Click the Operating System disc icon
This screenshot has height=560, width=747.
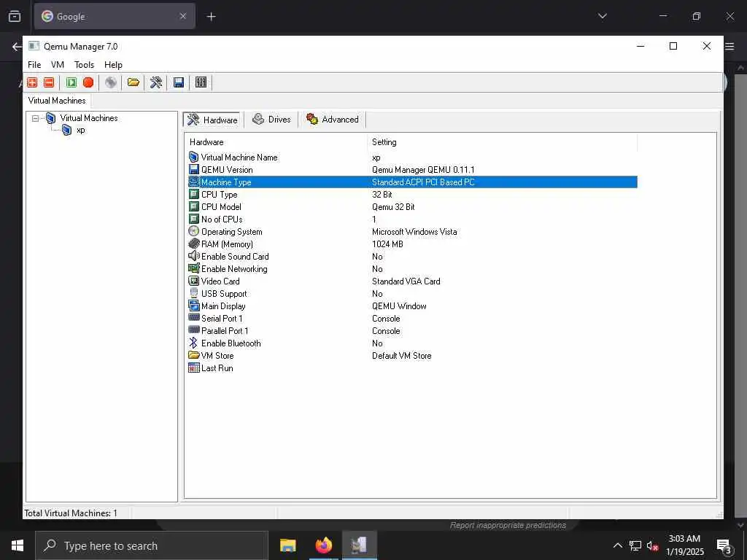(x=193, y=231)
